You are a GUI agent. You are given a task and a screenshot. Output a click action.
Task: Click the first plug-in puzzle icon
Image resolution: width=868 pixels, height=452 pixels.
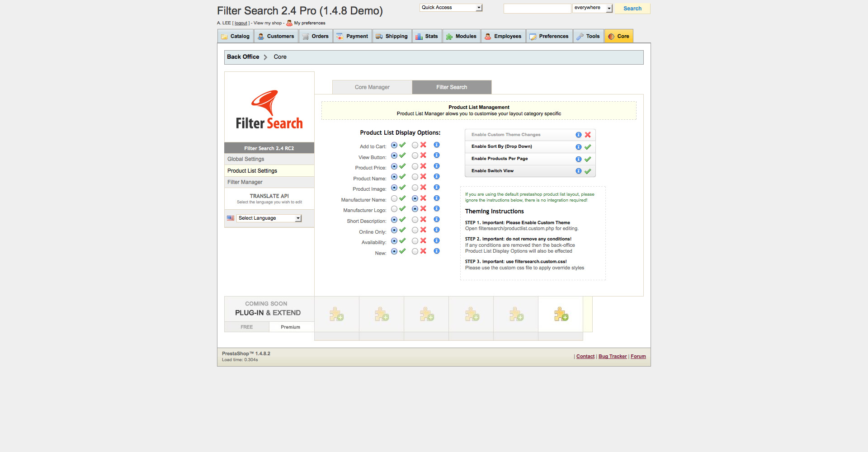[336, 314]
